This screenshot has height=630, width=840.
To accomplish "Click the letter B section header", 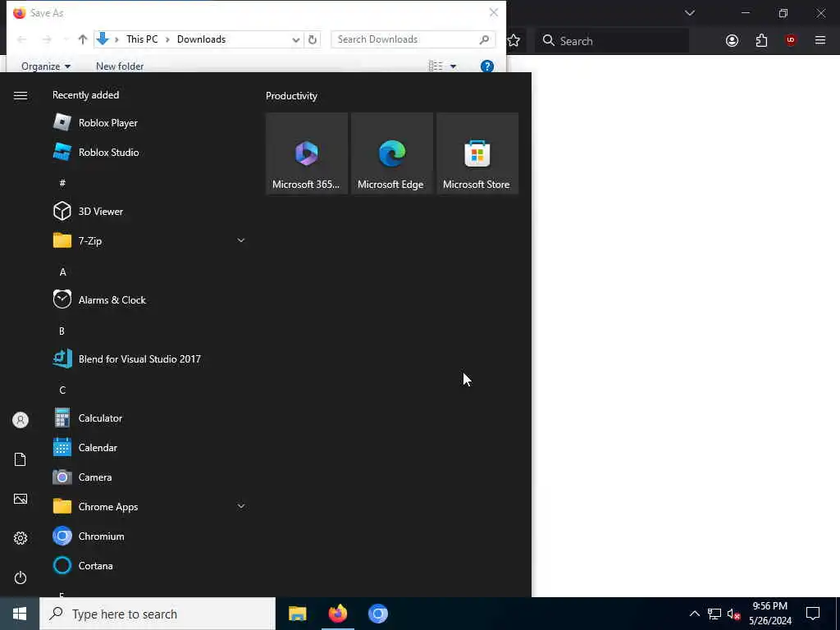I will 62,331.
